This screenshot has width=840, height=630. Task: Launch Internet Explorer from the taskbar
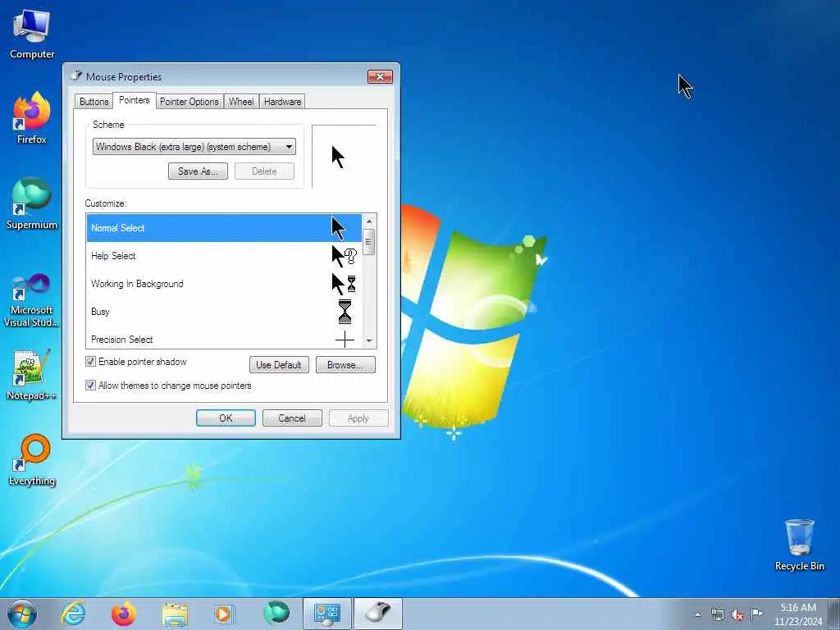point(73,614)
